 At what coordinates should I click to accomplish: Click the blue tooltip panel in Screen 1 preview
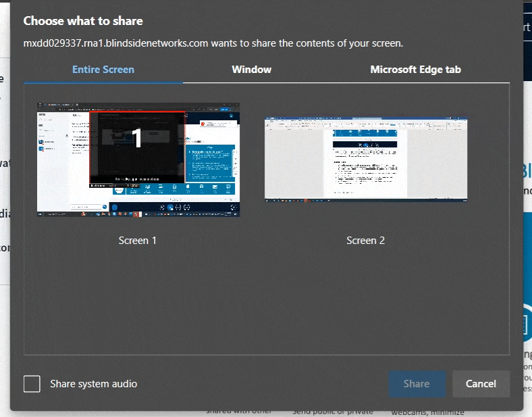[x=209, y=162]
